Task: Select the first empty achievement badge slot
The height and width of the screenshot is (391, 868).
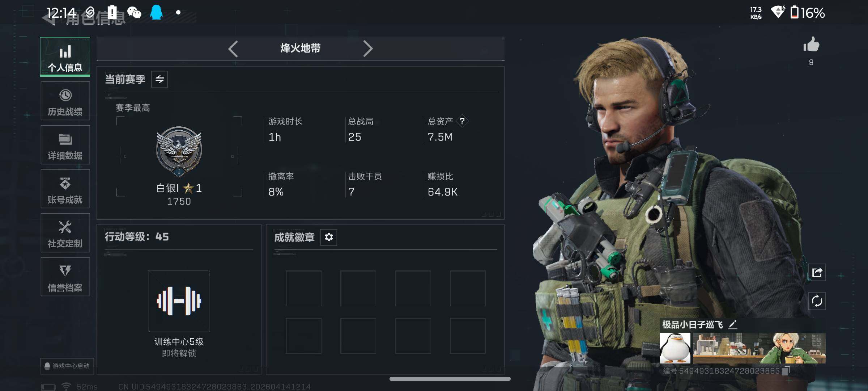Action: coord(303,289)
